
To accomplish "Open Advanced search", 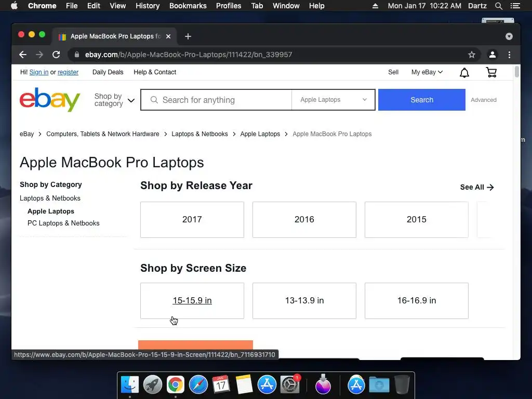I will 484,100.
